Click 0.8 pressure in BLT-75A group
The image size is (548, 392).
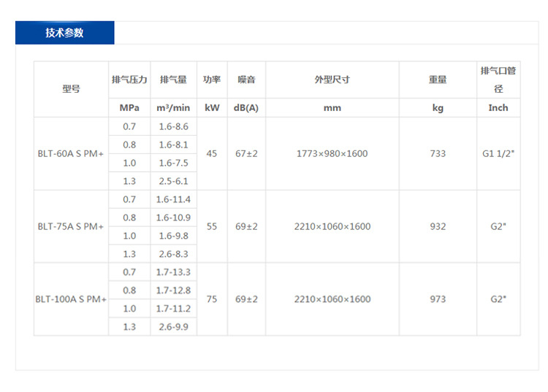[x=129, y=218]
